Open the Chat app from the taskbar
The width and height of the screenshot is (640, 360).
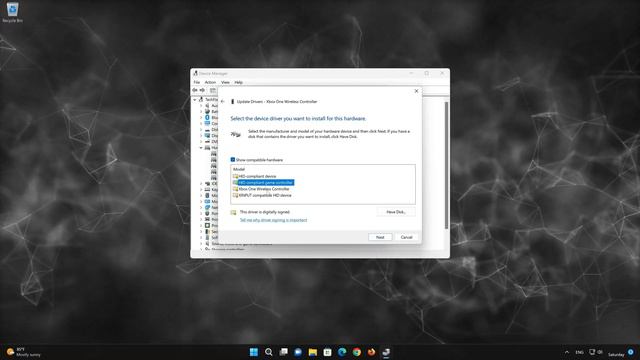coord(298,352)
